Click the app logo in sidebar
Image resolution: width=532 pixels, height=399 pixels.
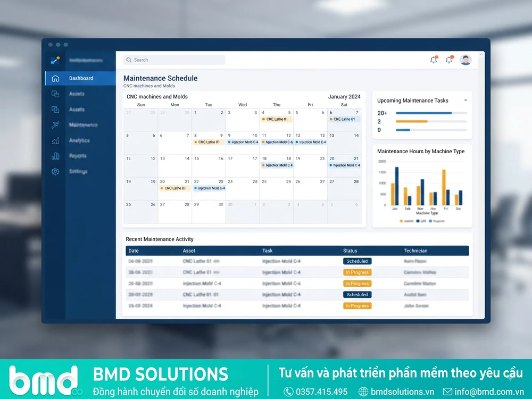pyautogui.click(x=55, y=60)
